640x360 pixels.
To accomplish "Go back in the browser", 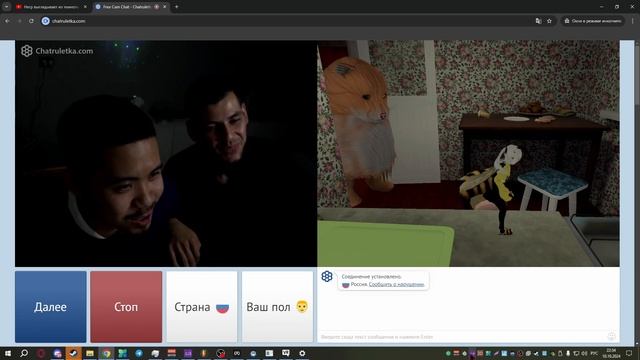I will [x=7, y=21].
